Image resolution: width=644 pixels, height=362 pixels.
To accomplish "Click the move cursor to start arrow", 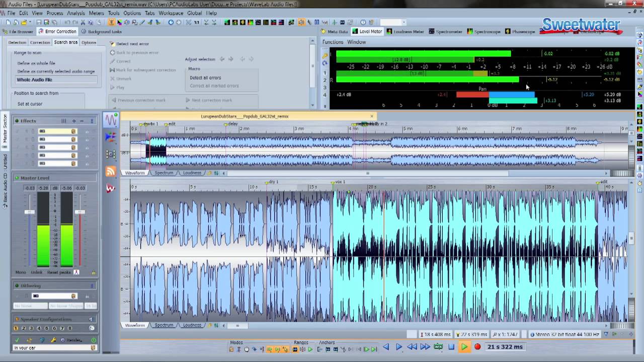I will (x=386, y=346).
